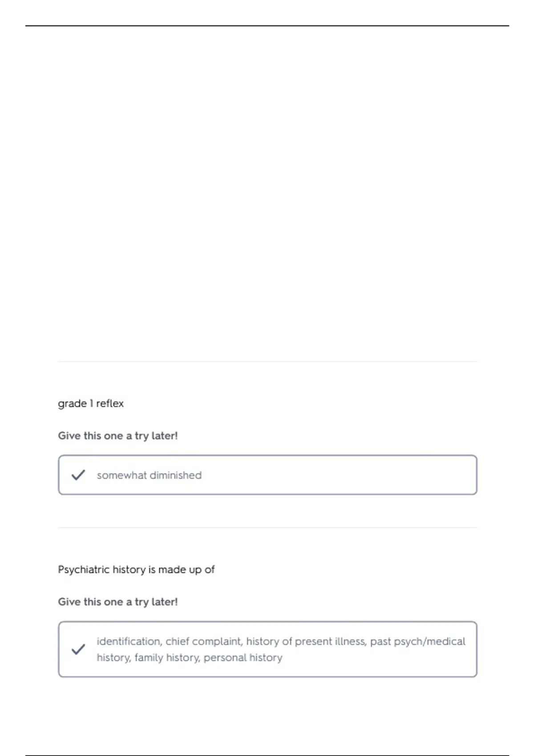534x756 pixels.
Task: Click "Give this one a try later!" under Psychiatric history
Action: point(118,602)
